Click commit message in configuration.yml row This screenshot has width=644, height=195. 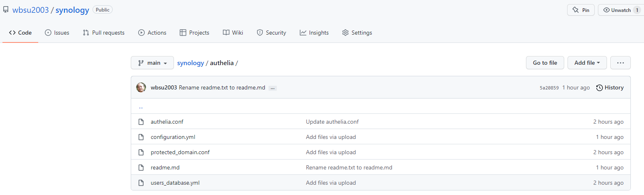point(331,137)
